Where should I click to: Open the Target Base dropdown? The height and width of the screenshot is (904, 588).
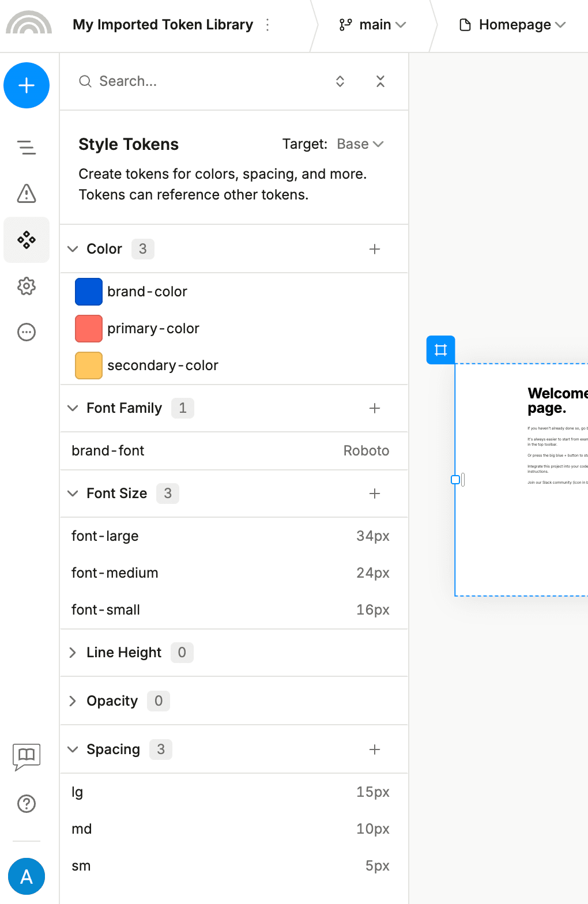(x=360, y=144)
